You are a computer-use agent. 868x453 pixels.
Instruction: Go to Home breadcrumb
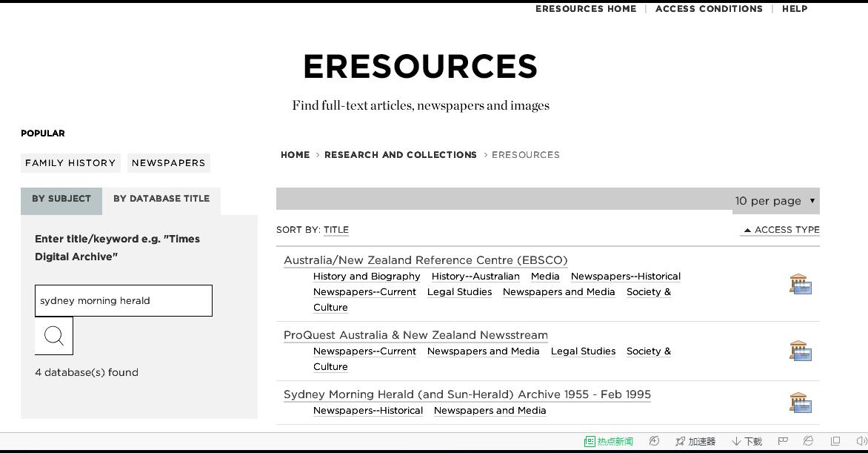coord(295,155)
